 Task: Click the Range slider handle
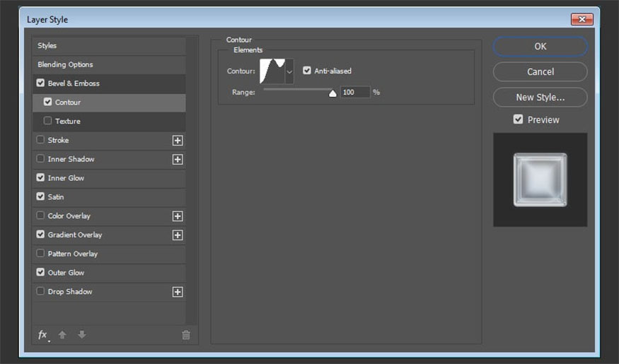click(x=332, y=93)
